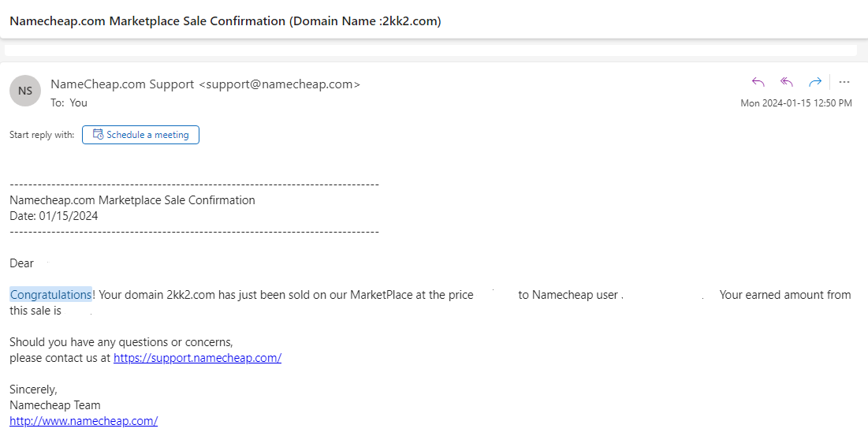Click the email subject line heading
The height and width of the screenshot is (436, 868).
pyautogui.click(x=225, y=21)
